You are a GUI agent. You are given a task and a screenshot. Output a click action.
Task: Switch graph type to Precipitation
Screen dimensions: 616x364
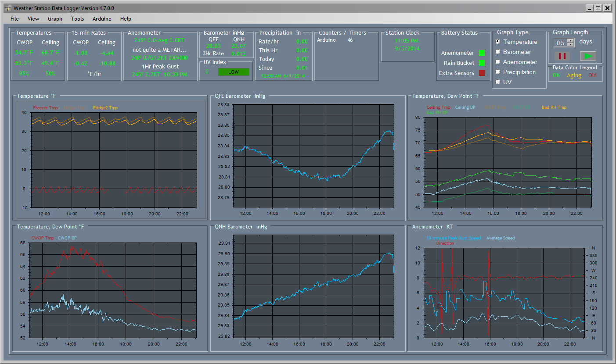[x=498, y=72]
